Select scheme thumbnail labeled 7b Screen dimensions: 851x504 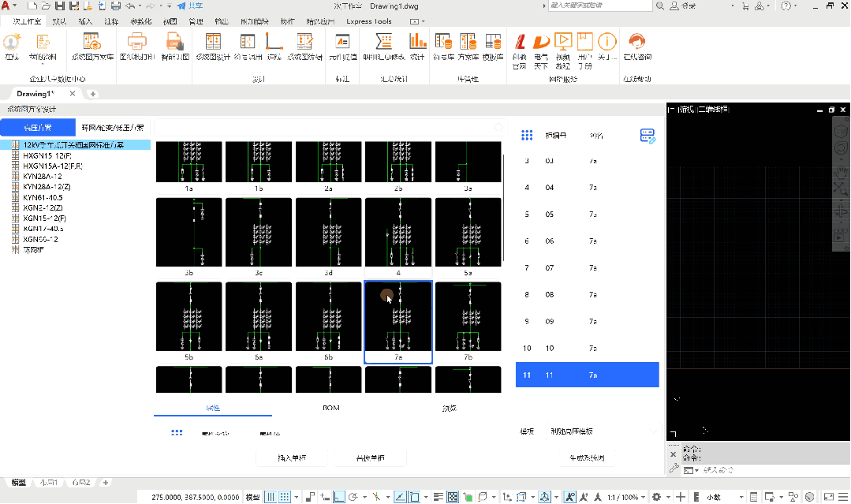468,322
